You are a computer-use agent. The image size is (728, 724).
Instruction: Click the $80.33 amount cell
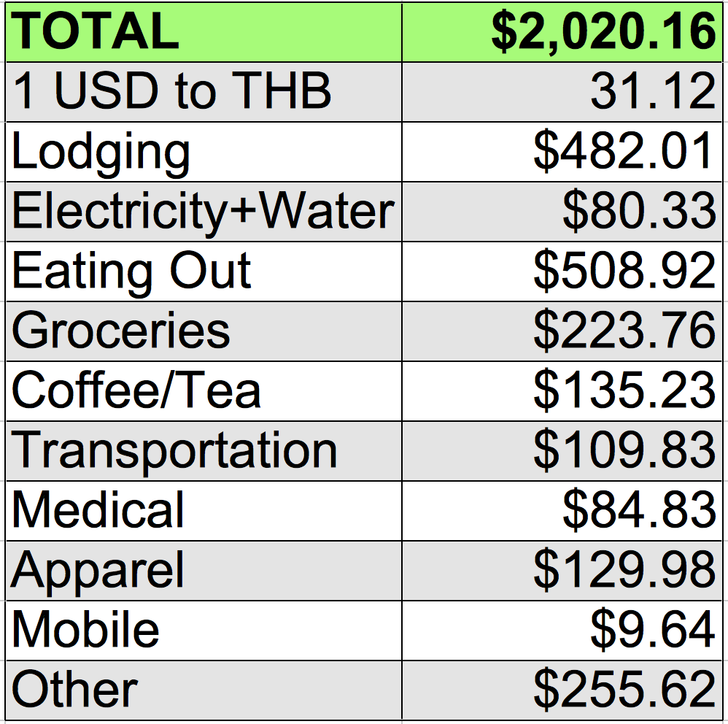(x=560, y=212)
